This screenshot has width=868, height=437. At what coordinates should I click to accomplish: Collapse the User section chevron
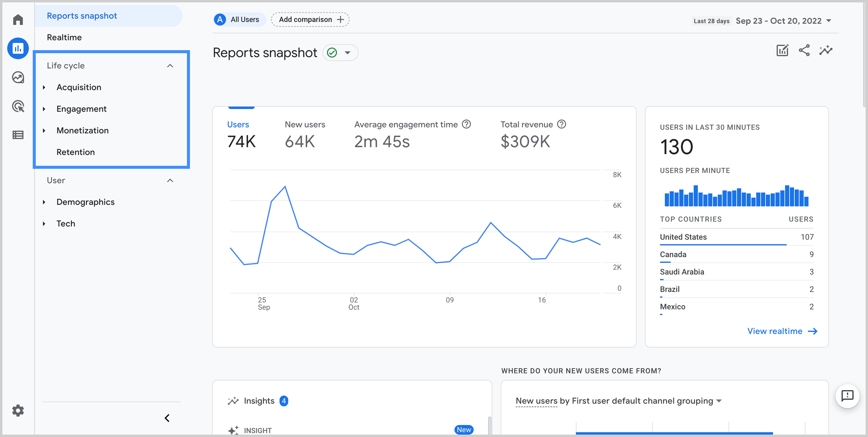170,181
